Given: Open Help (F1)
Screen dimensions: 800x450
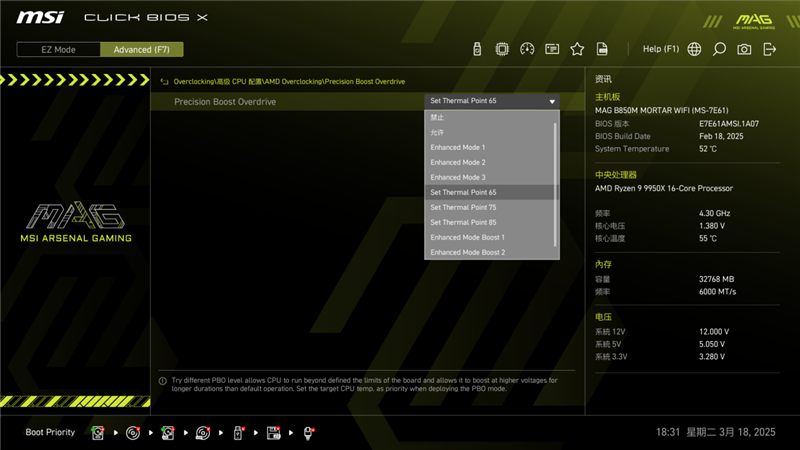Looking at the screenshot, I should coord(661,49).
